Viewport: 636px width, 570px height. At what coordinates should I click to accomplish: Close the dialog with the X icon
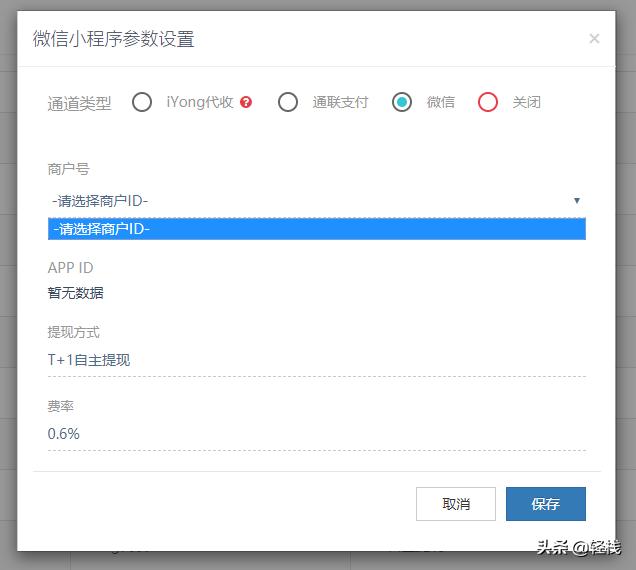[594, 39]
